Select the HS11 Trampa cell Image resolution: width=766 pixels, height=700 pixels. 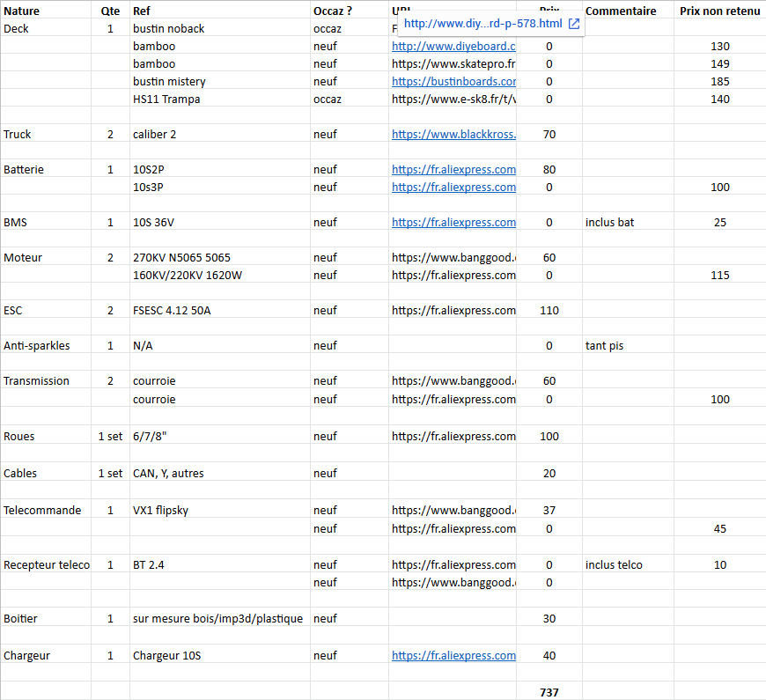(220, 99)
